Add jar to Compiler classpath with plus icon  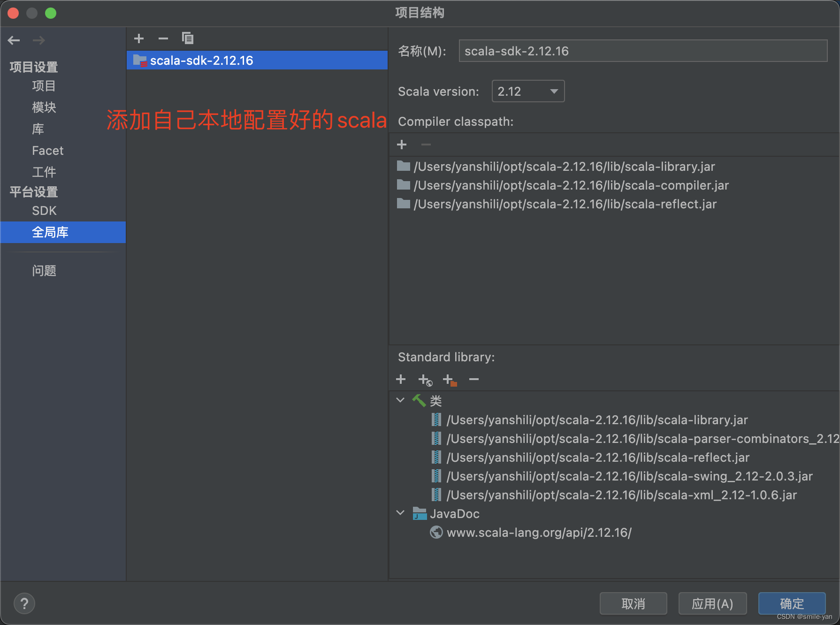(x=402, y=145)
